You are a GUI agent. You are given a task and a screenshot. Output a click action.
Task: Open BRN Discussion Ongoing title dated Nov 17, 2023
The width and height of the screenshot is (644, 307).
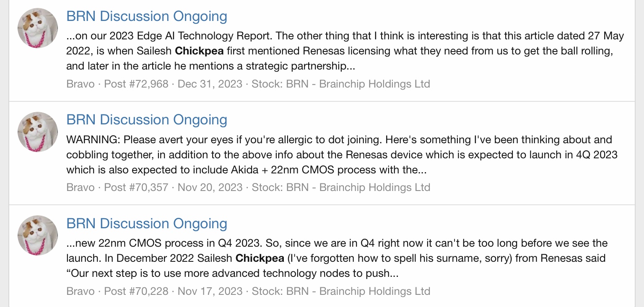pyautogui.click(x=147, y=224)
